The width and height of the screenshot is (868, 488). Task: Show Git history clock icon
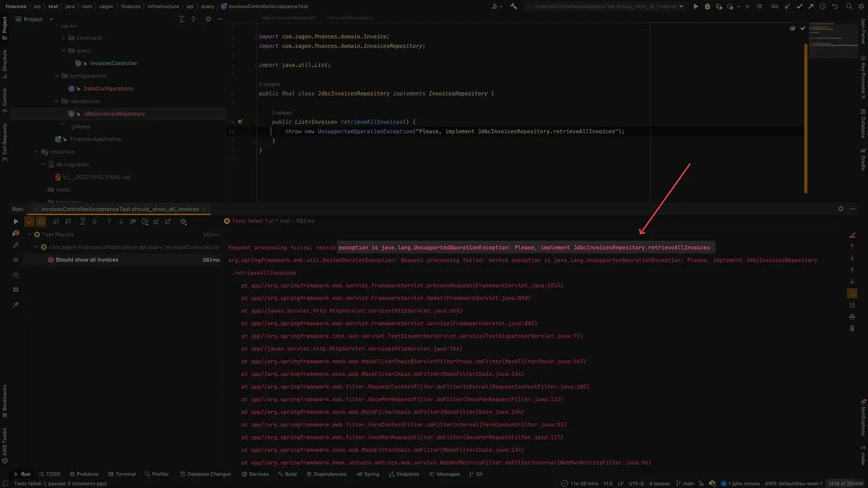pos(823,6)
